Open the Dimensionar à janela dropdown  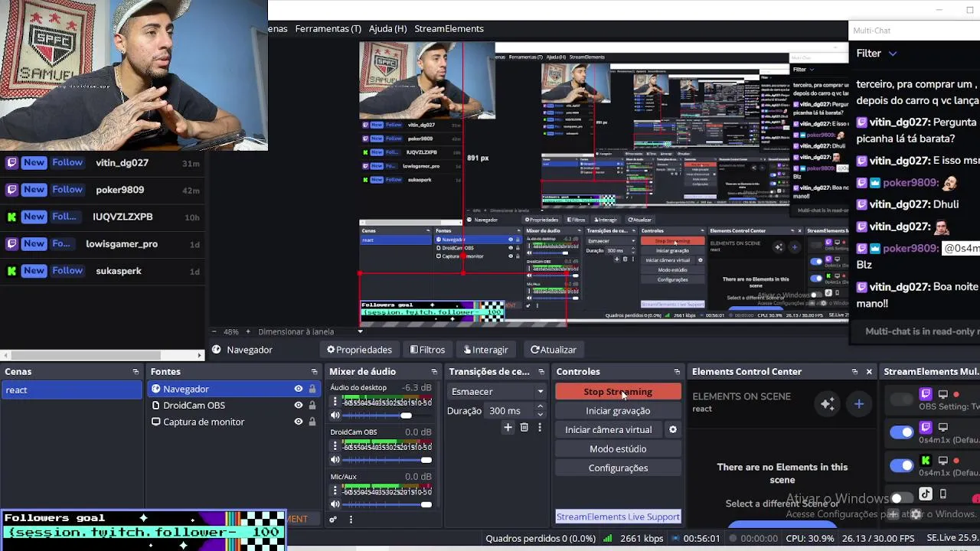(310, 332)
